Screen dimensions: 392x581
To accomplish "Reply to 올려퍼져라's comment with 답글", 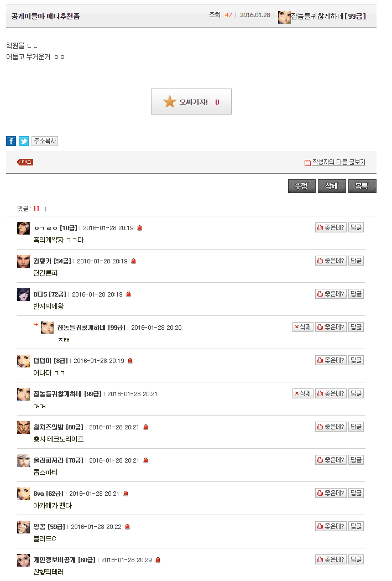I will pyautogui.click(x=356, y=460).
